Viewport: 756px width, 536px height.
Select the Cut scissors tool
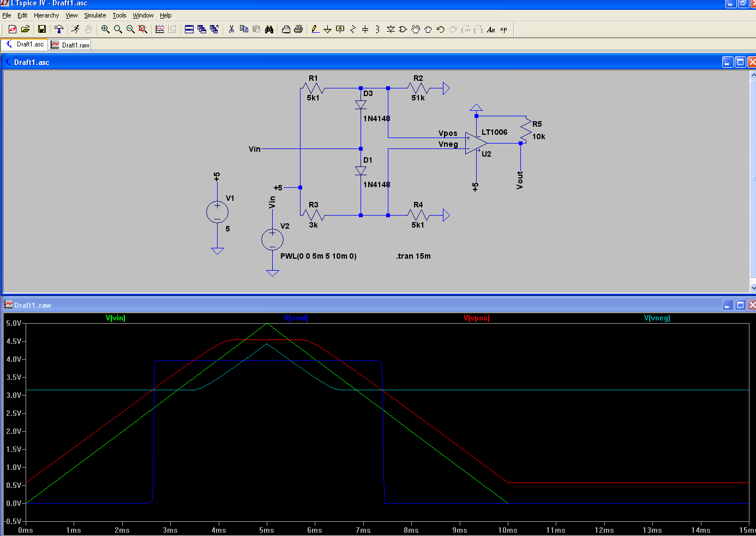tap(231, 29)
